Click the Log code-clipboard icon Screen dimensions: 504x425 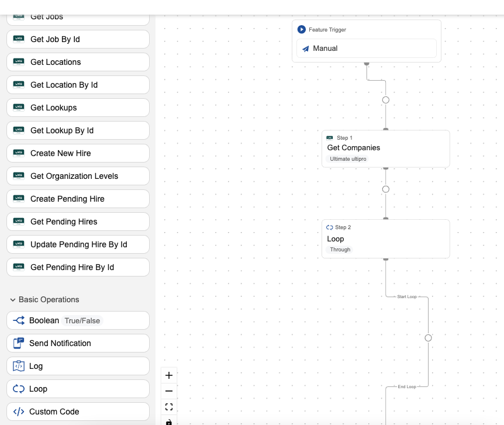19,366
